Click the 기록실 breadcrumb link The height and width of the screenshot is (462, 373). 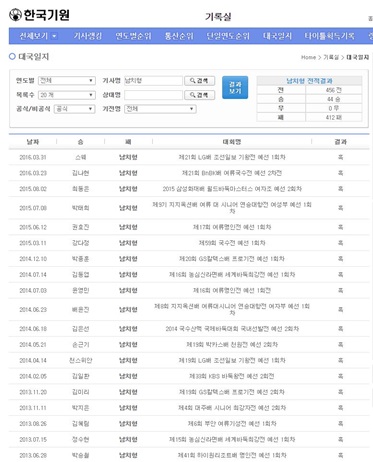331,57
